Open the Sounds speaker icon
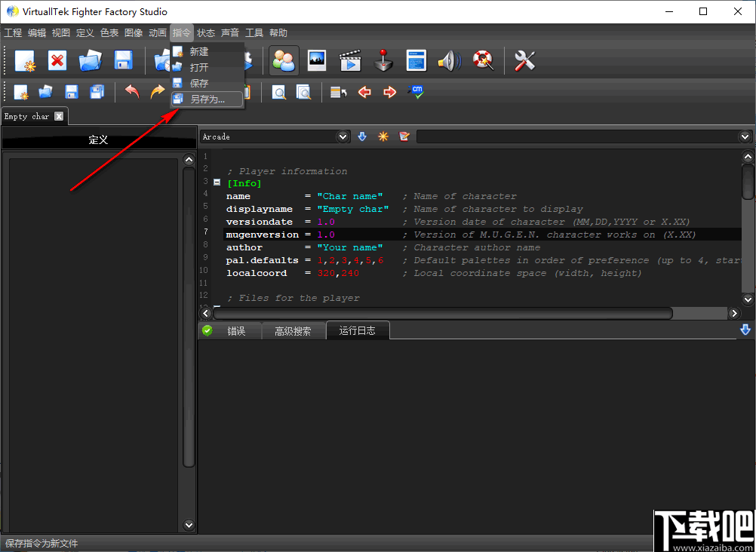756x552 pixels. pyautogui.click(x=450, y=61)
